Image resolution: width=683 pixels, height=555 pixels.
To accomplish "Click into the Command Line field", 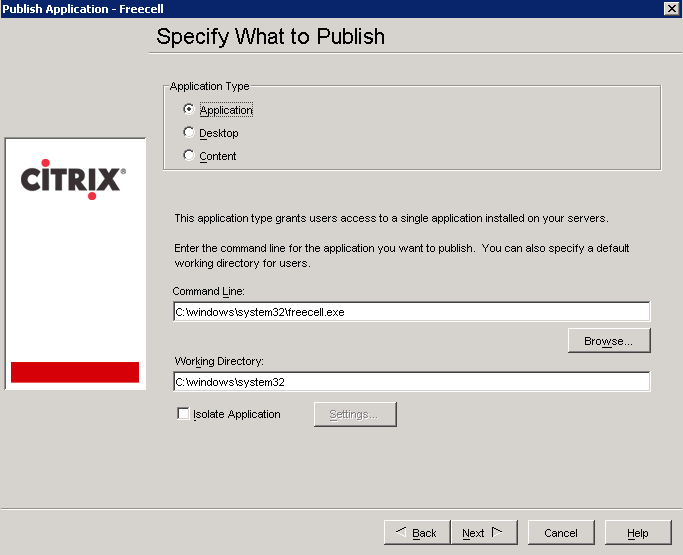I will [x=412, y=311].
